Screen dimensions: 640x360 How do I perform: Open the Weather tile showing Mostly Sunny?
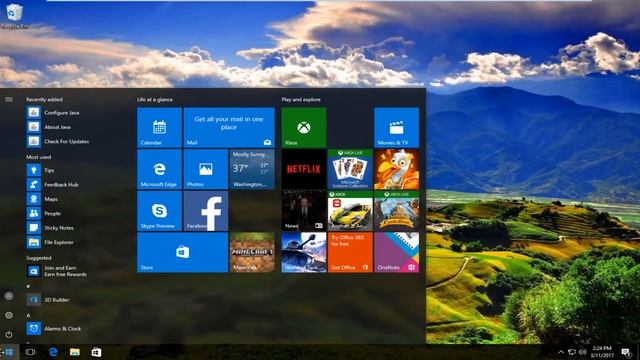coord(252,169)
